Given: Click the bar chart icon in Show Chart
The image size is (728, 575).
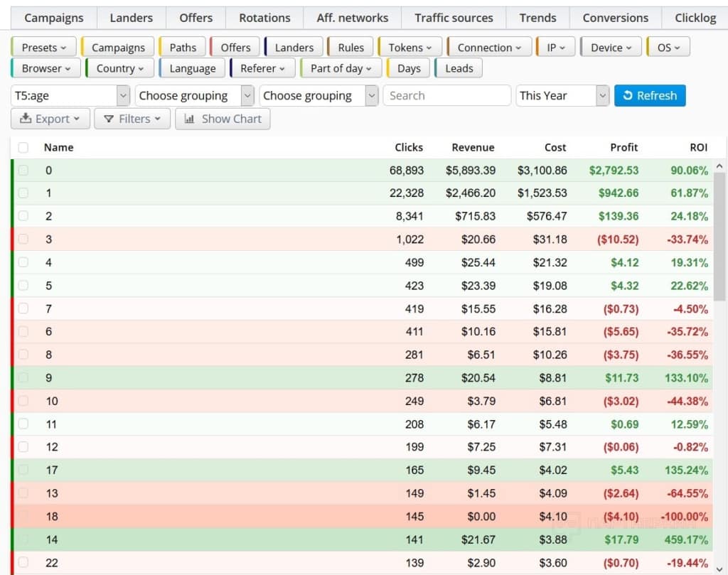Looking at the screenshot, I should (189, 119).
